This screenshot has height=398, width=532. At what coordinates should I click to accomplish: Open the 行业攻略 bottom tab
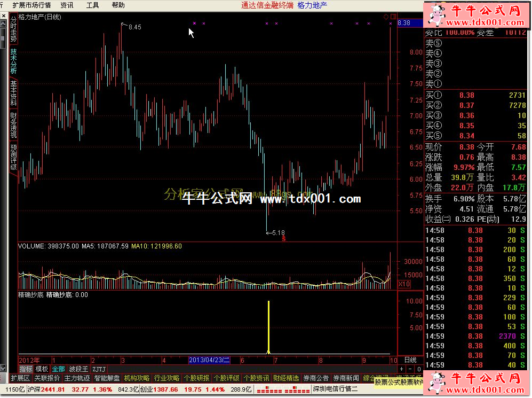(166, 378)
